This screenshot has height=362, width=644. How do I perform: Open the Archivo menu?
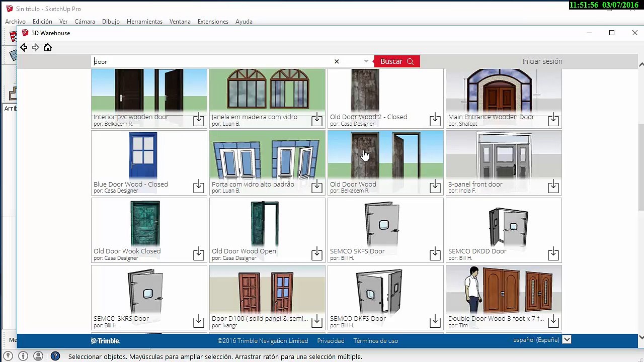coord(15,22)
